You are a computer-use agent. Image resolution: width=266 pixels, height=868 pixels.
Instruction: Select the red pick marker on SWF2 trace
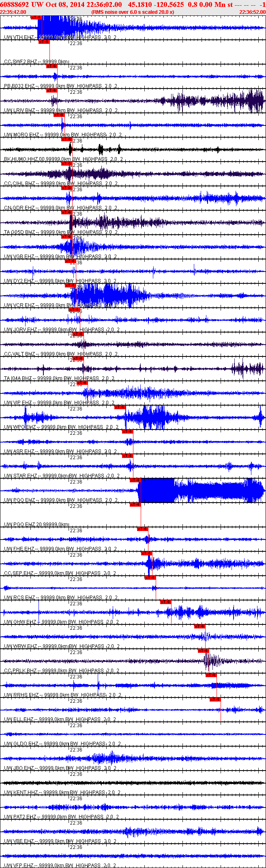[x=44, y=42]
